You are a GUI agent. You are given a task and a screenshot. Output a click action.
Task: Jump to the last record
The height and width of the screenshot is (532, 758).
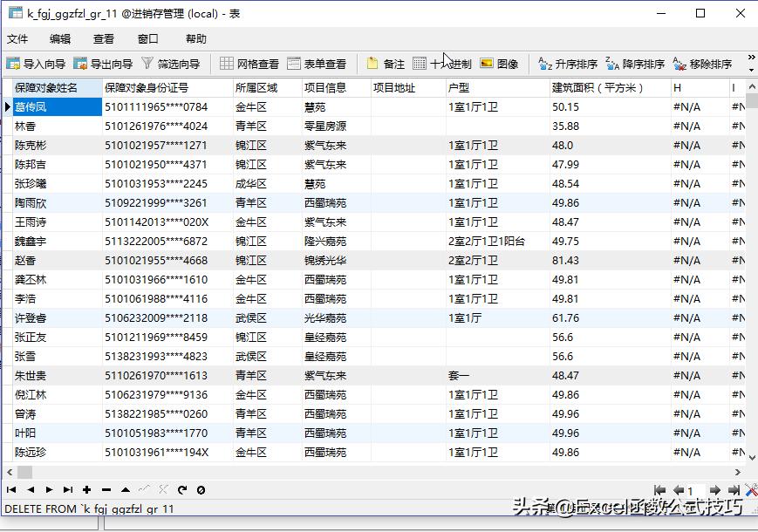point(68,489)
